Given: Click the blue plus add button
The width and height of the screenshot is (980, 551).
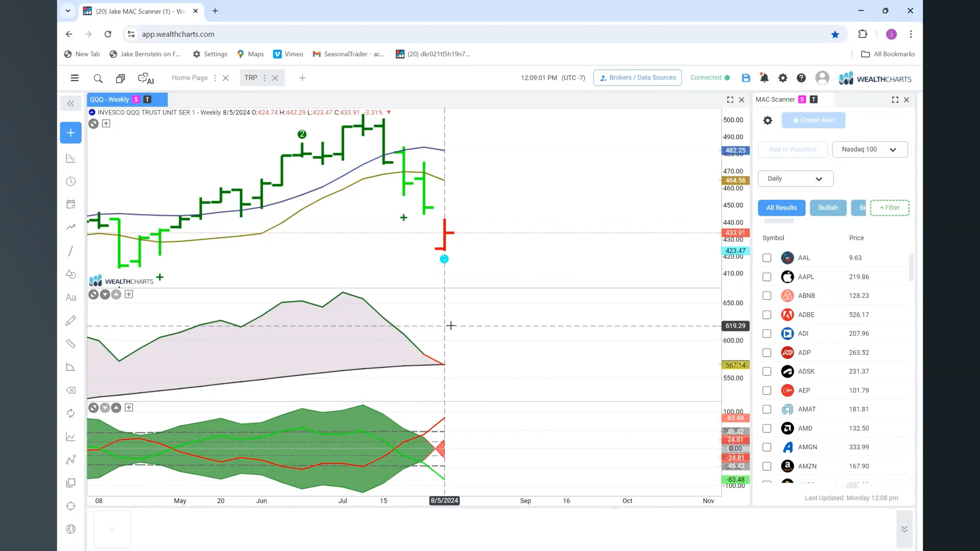Looking at the screenshot, I should (71, 133).
